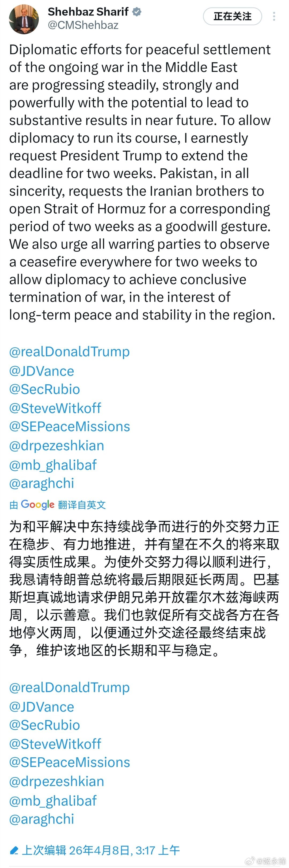Screen dimensions: 289x868
Task: Click the @SecRubio mention
Action: [44, 389]
